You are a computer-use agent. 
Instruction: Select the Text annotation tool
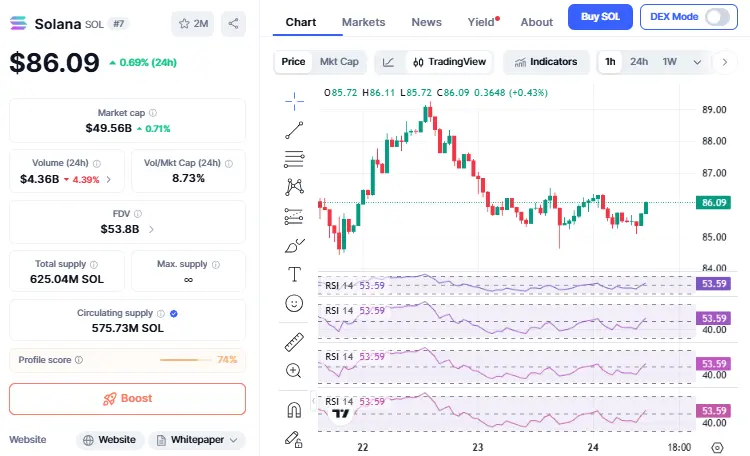coord(294,273)
